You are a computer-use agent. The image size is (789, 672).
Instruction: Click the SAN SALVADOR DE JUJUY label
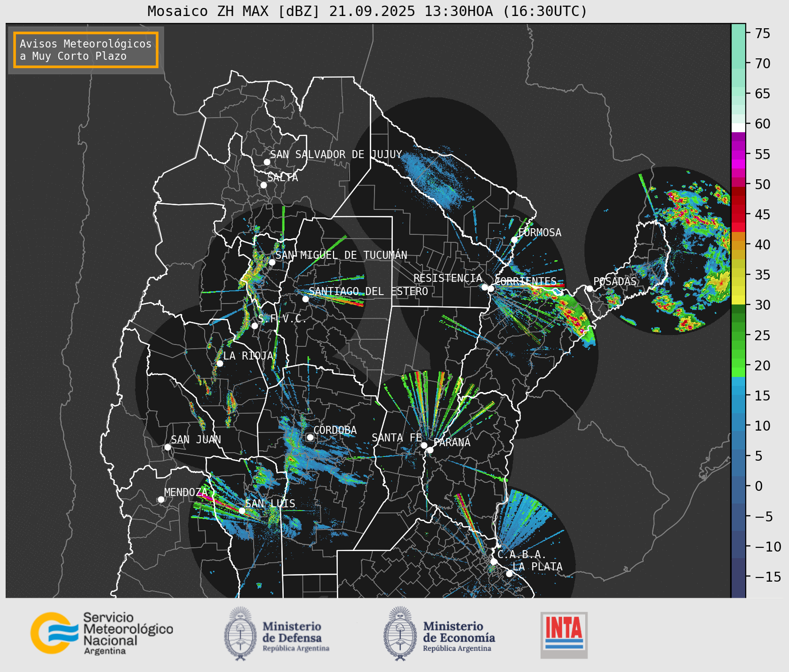click(336, 154)
